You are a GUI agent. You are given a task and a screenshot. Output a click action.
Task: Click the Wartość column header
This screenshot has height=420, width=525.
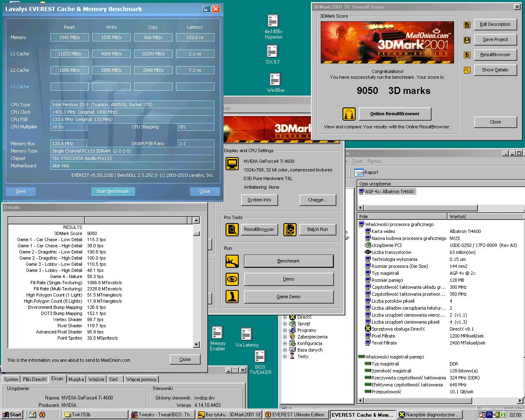pos(486,217)
